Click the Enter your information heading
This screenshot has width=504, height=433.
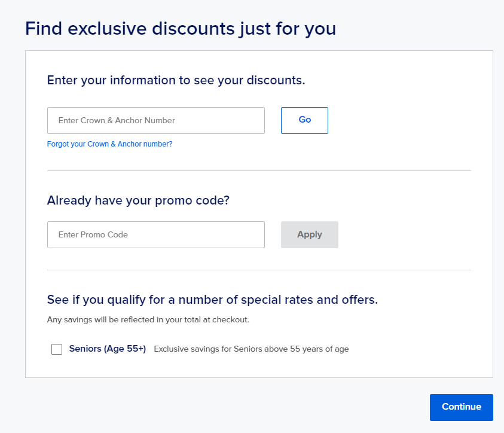[x=176, y=80]
